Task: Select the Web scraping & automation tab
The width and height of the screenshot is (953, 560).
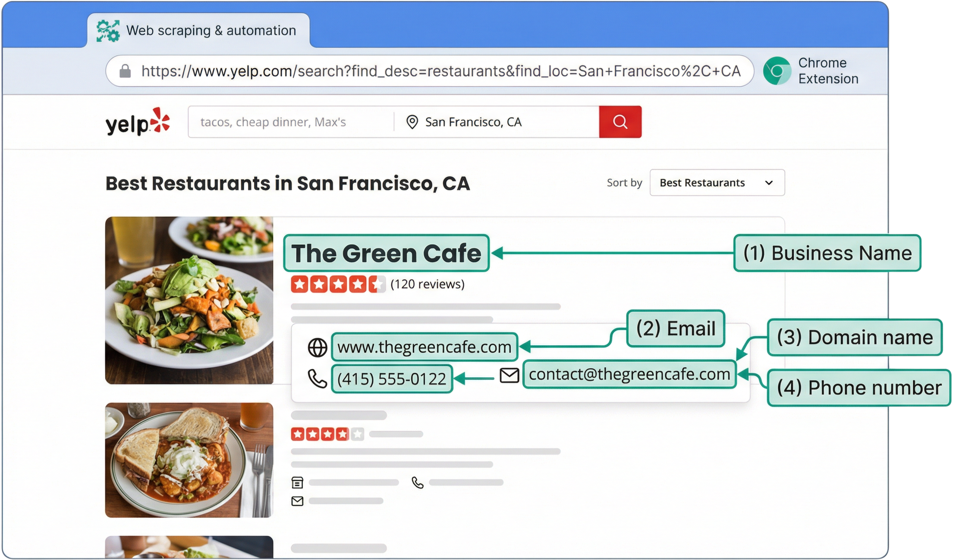Action: click(x=198, y=31)
